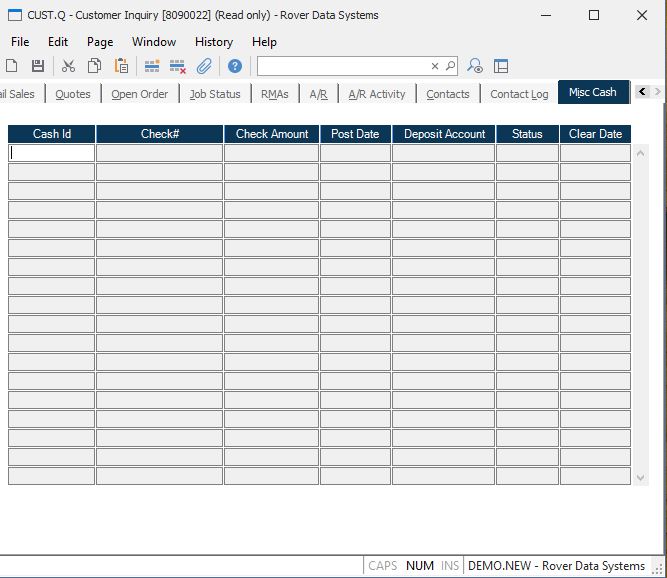
Task: Switch to the Contact Log tab
Action: click(519, 94)
